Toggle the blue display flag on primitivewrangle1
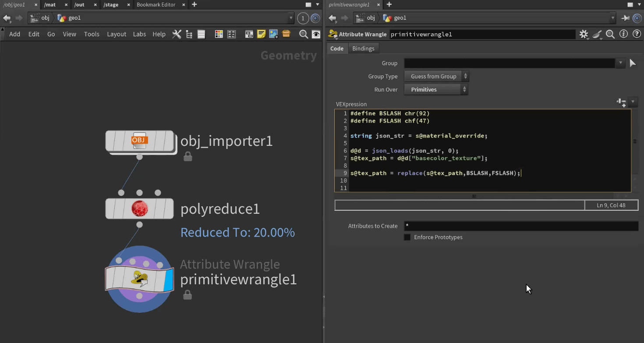This screenshot has width=644, height=343. pos(168,279)
